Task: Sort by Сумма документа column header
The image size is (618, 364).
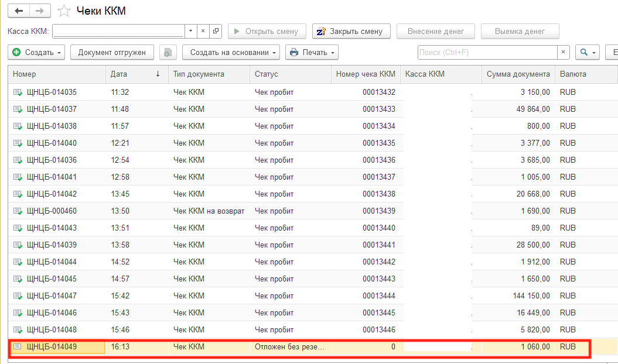Action: pyautogui.click(x=518, y=74)
